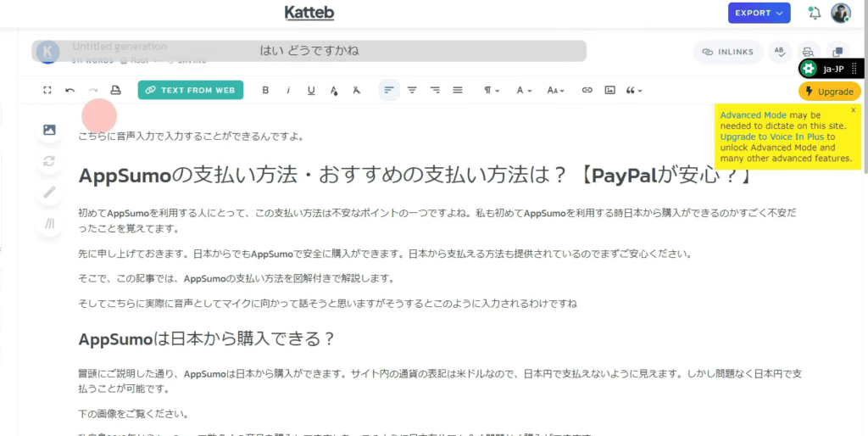Viewport: 868px width, 436px height.
Task: Run the spell check AB icon
Action: 780,52
